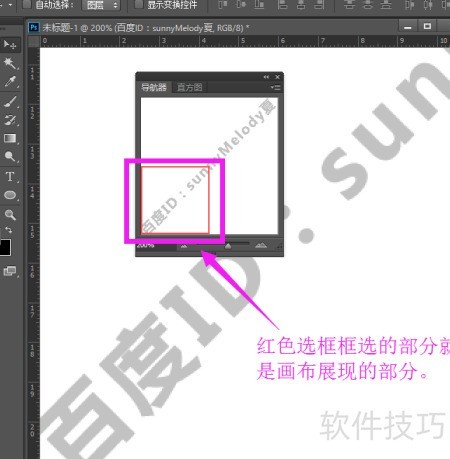
Task: Enable the 自动选择 checkbox
Action: coord(27,4)
